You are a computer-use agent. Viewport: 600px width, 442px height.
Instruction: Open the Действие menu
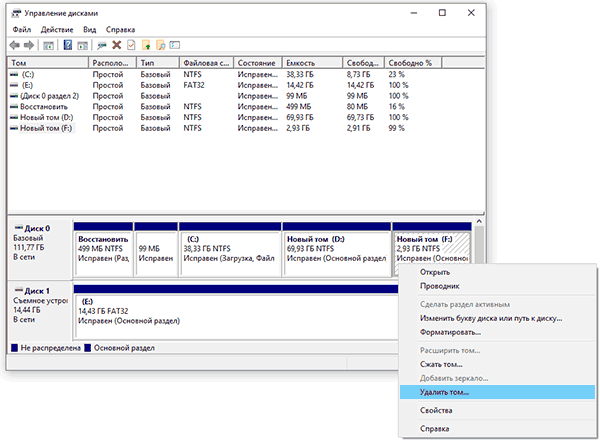point(57,29)
